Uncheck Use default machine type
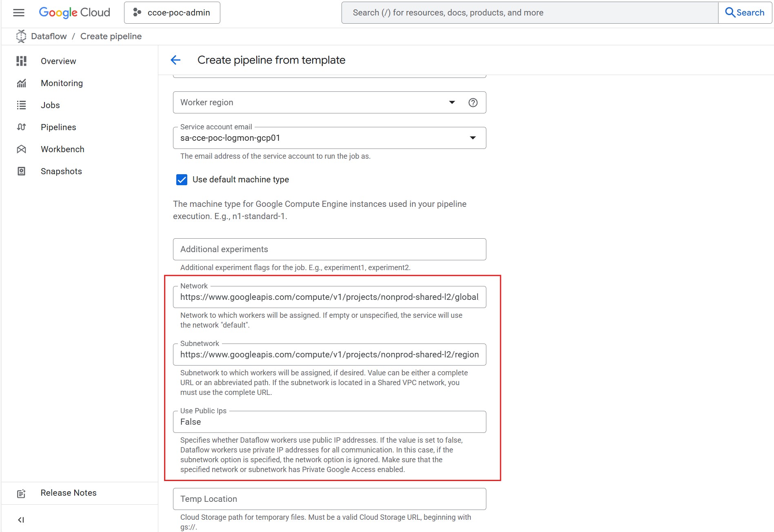Image resolution: width=774 pixels, height=532 pixels. pos(182,180)
